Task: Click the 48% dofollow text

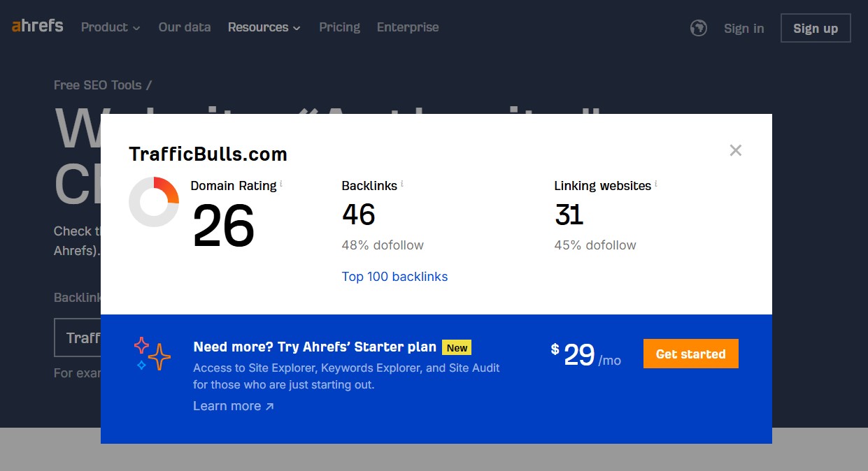Action: coord(383,245)
